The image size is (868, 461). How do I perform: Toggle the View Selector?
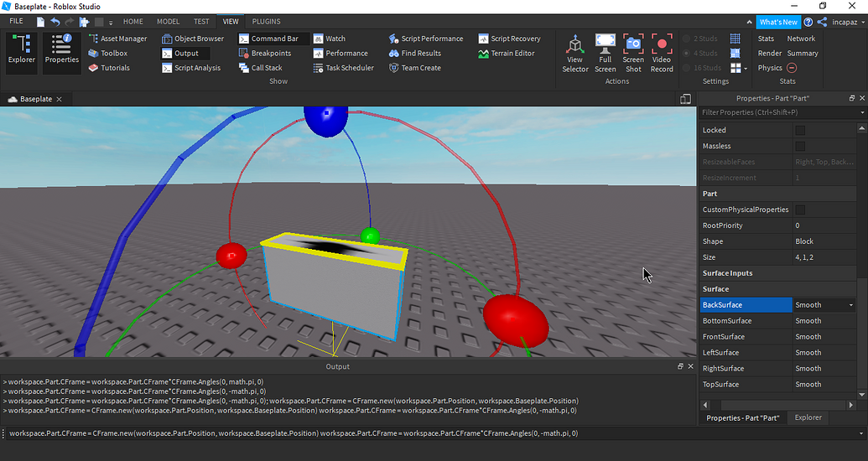575,53
